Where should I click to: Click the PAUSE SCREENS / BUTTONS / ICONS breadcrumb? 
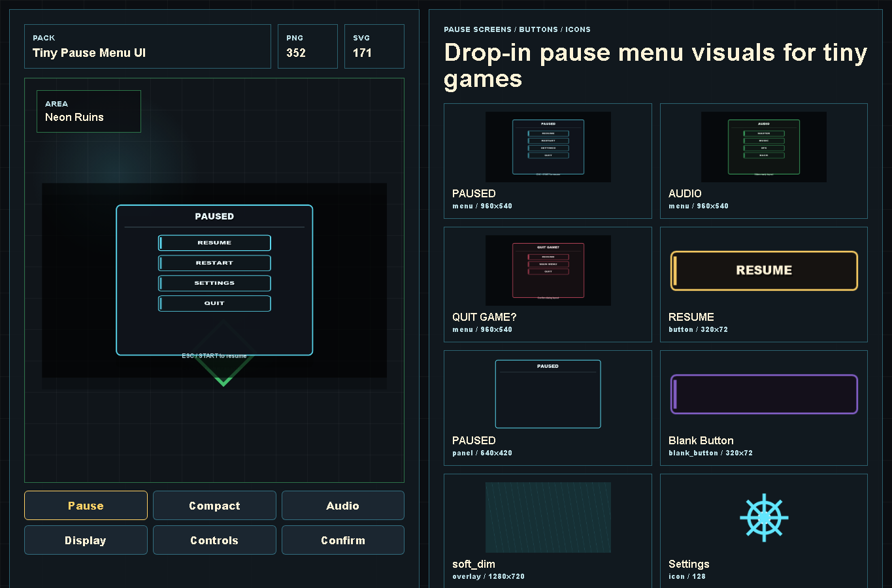(517, 29)
